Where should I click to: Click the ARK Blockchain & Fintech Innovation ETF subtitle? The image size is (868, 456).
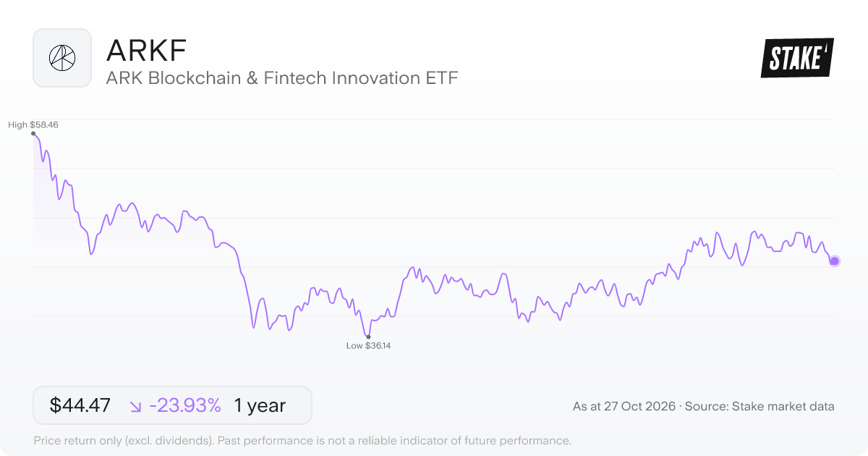[282, 78]
